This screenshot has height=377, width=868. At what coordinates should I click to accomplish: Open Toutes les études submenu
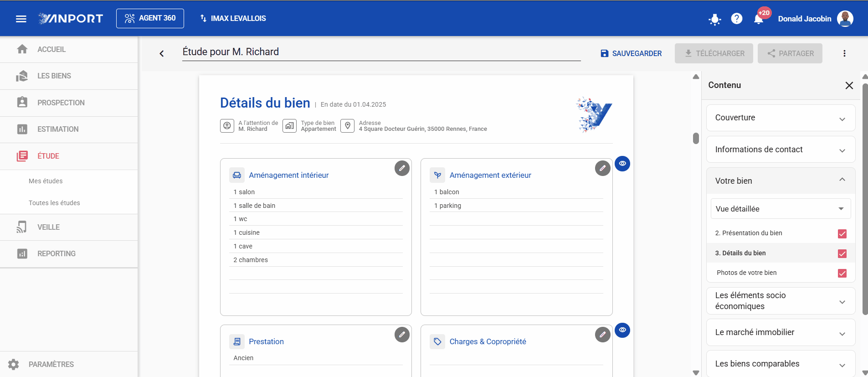(x=54, y=203)
